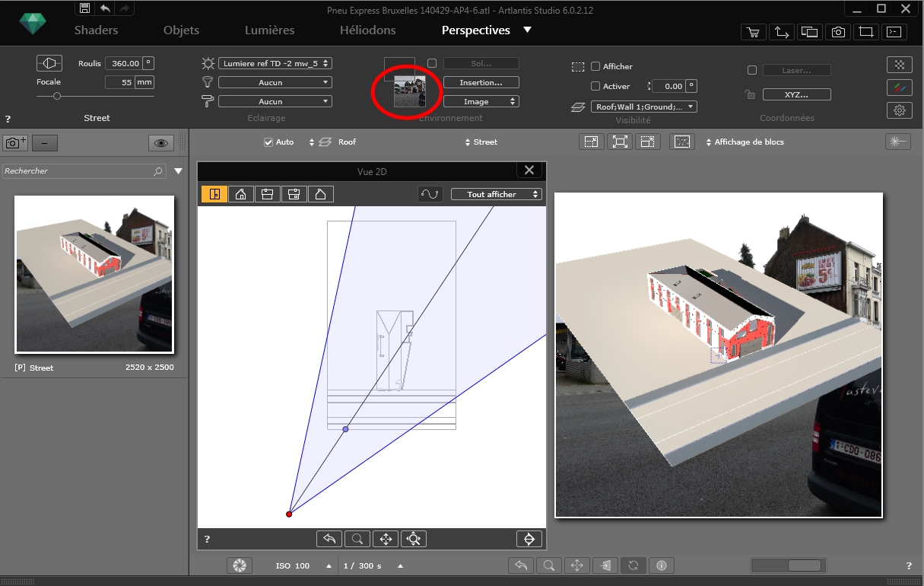This screenshot has height=586, width=924.
Task: Click the house front view icon
Action: pyautogui.click(x=241, y=195)
